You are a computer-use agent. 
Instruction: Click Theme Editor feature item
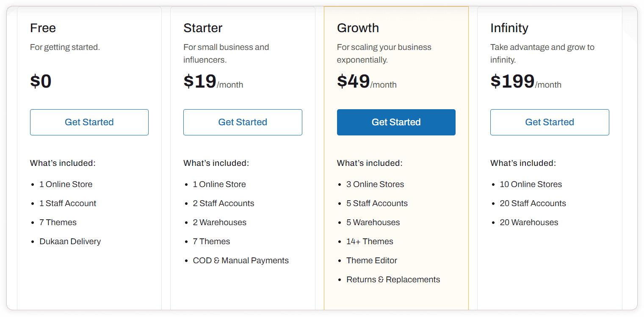(x=372, y=260)
